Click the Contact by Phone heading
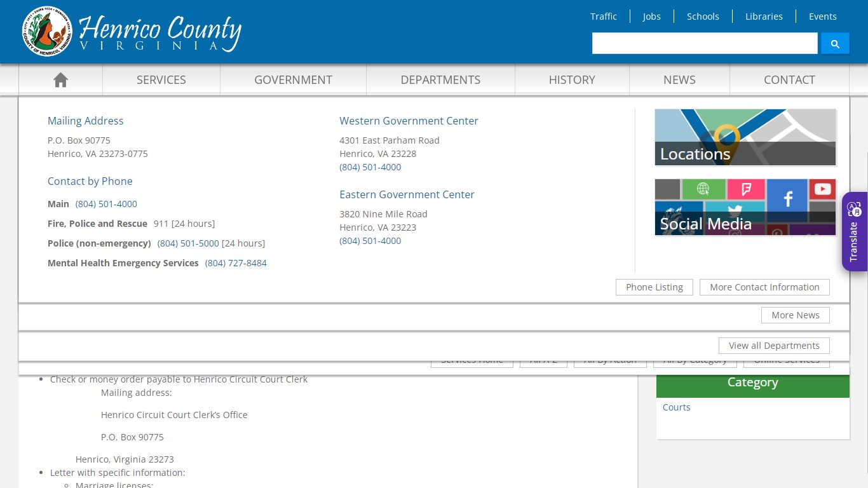 pyautogui.click(x=90, y=181)
